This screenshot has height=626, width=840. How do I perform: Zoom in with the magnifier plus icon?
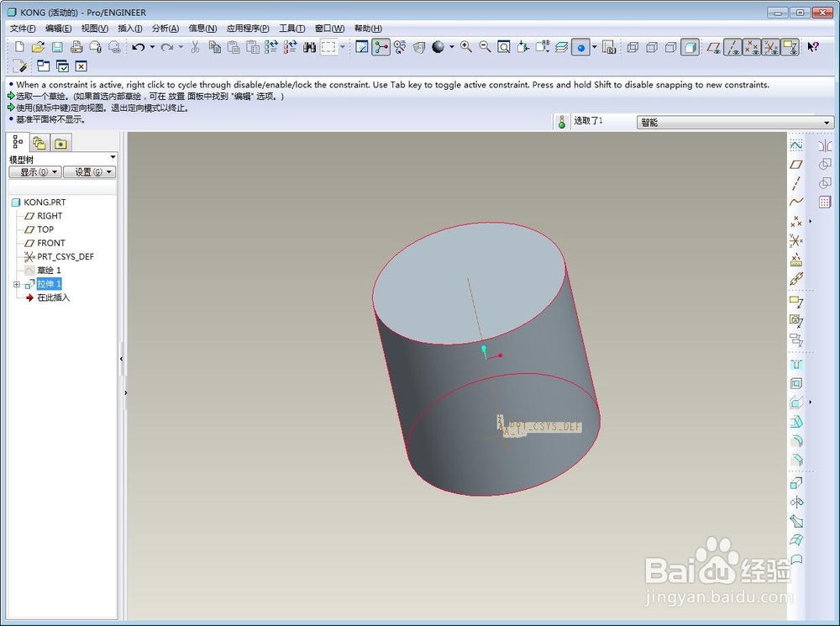coord(466,47)
